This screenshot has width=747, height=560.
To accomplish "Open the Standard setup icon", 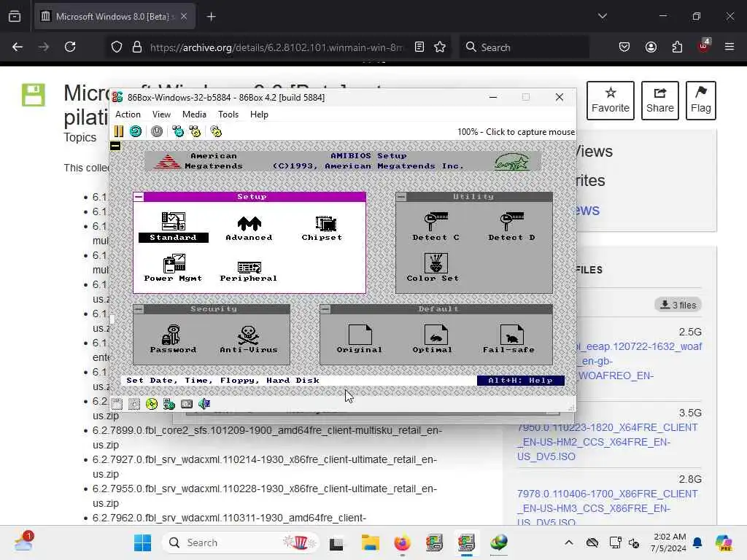I will click(174, 227).
